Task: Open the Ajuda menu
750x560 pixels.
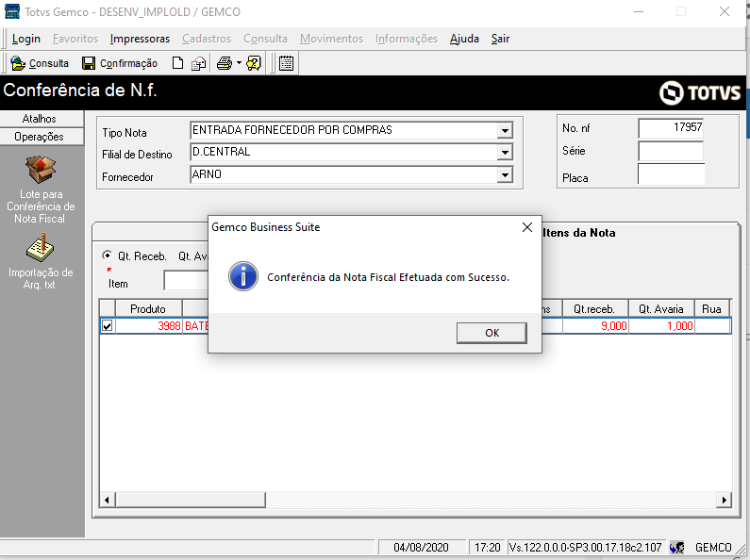Action: coord(464,39)
